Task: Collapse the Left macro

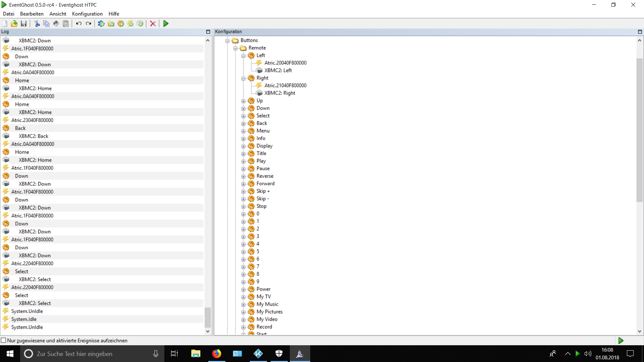Action: [244, 56]
